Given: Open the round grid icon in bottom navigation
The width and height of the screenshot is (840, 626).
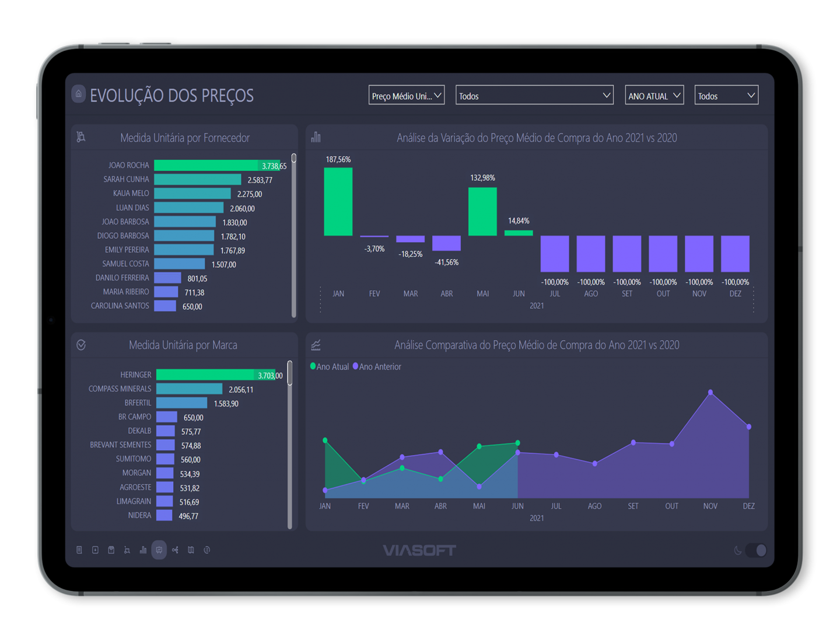Looking at the screenshot, I should pyautogui.click(x=207, y=550).
